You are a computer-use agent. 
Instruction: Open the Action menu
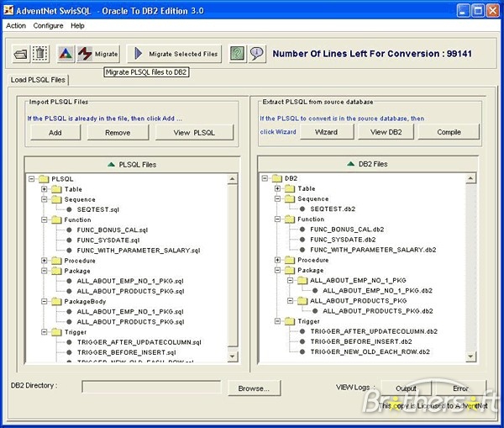(x=16, y=26)
